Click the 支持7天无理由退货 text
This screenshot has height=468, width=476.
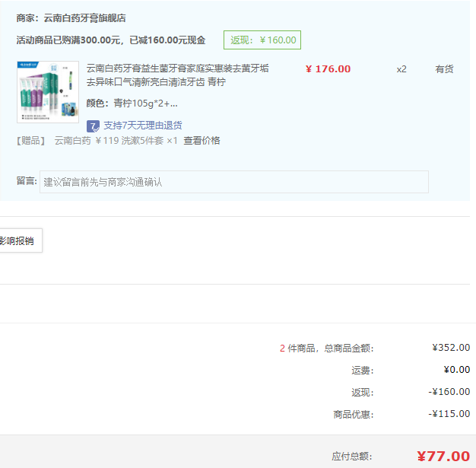(x=143, y=126)
